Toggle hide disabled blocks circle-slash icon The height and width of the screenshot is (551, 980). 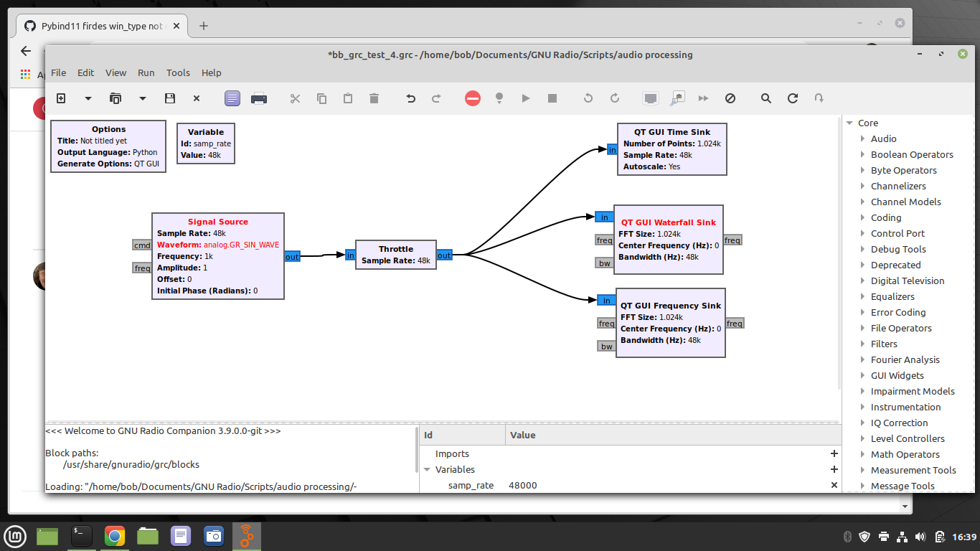[x=730, y=98]
